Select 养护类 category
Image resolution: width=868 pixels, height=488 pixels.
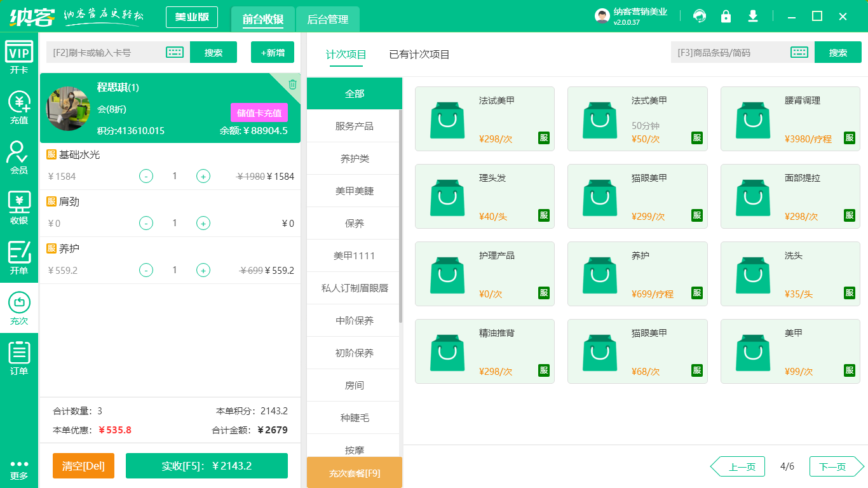click(355, 158)
